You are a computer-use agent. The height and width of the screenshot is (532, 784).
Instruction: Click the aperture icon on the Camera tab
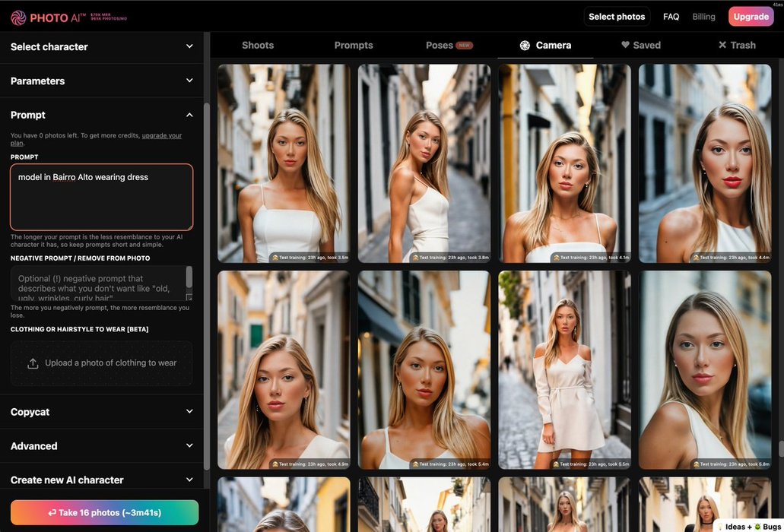(x=525, y=46)
